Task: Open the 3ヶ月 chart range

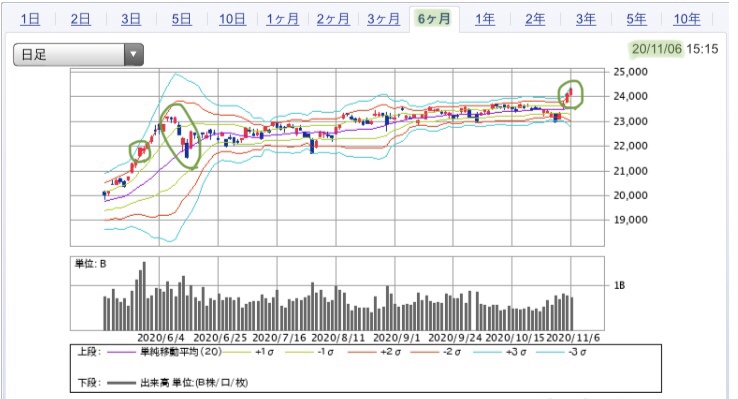Action: [384, 19]
